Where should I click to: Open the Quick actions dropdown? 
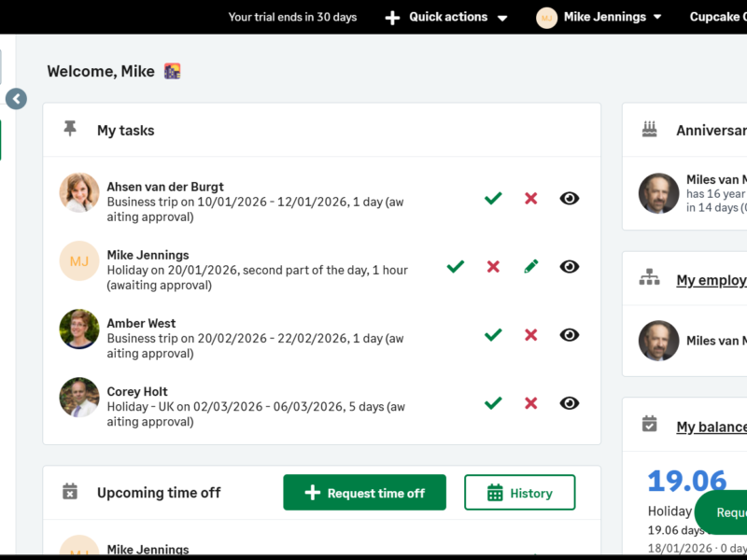(x=447, y=17)
